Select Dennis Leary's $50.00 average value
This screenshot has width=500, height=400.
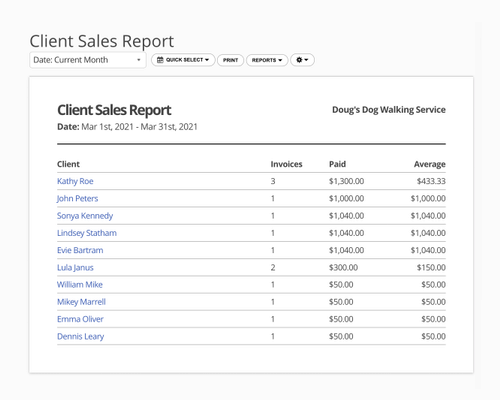tap(433, 336)
